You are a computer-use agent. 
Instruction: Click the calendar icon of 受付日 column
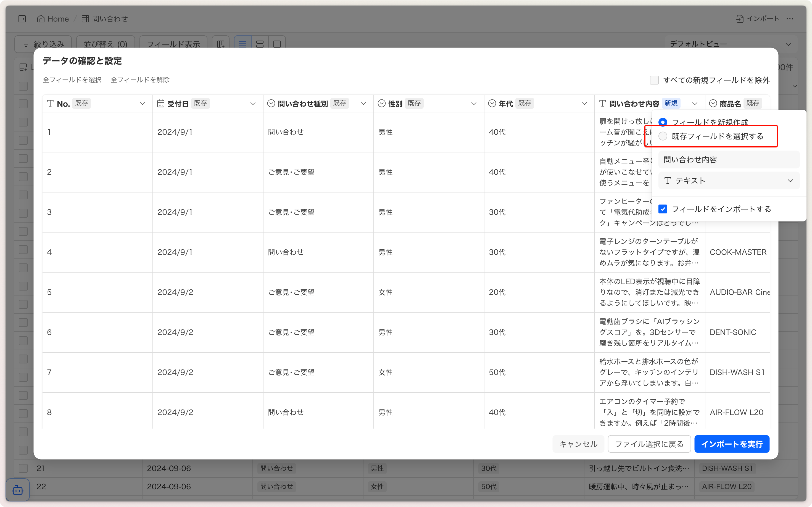pos(161,103)
